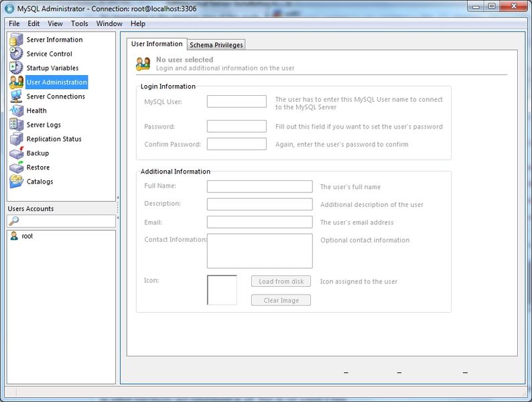Click the Contact Information text area
This screenshot has height=402, width=532.
(260, 251)
